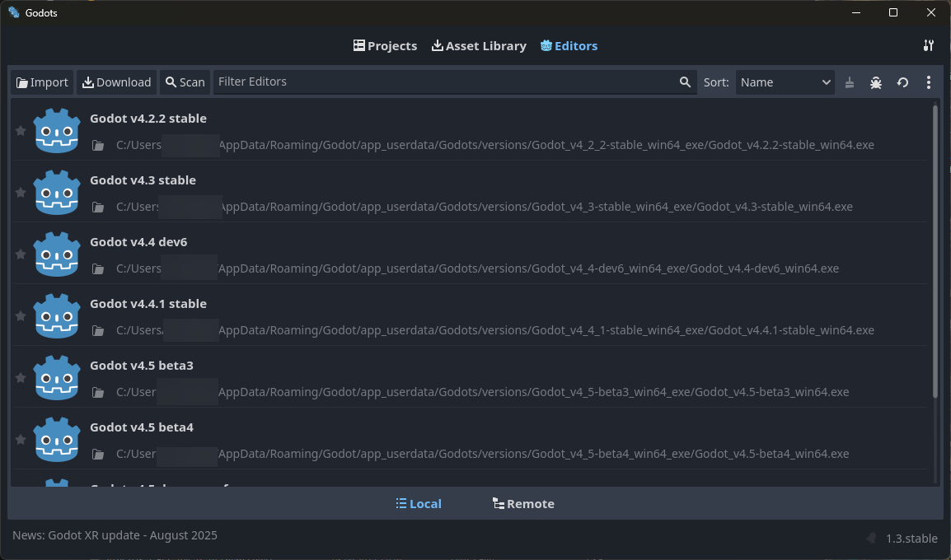Switch to the Remote editors view
Screen dimensions: 951x560
(523, 504)
